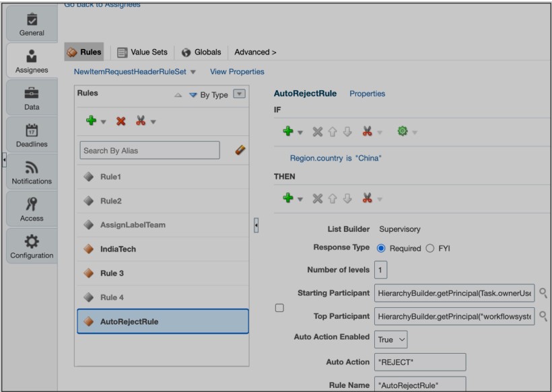Open the AutoRejectRule Properties link

pyautogui.click(x=367, y=93)
